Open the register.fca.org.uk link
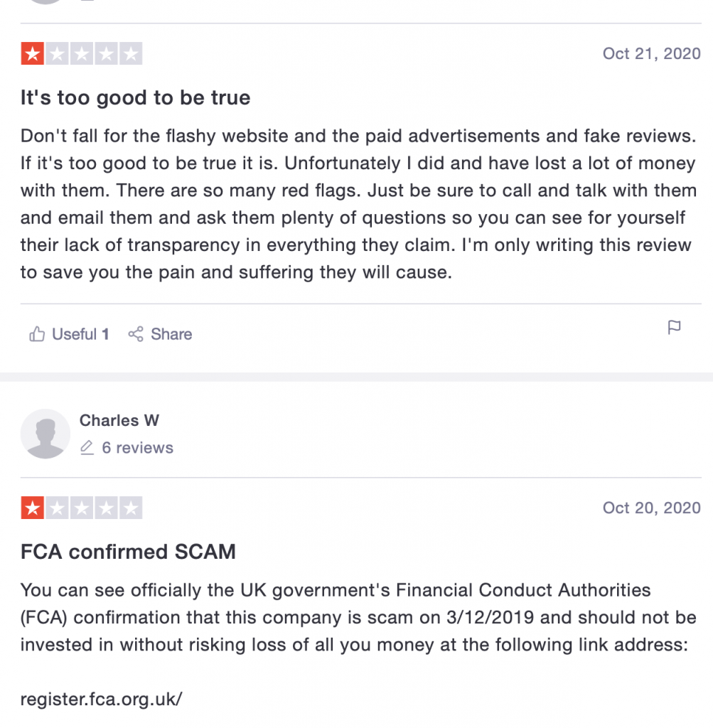Image resolution: width=713 pixels, height=728 pixels. tap(101, 699)
